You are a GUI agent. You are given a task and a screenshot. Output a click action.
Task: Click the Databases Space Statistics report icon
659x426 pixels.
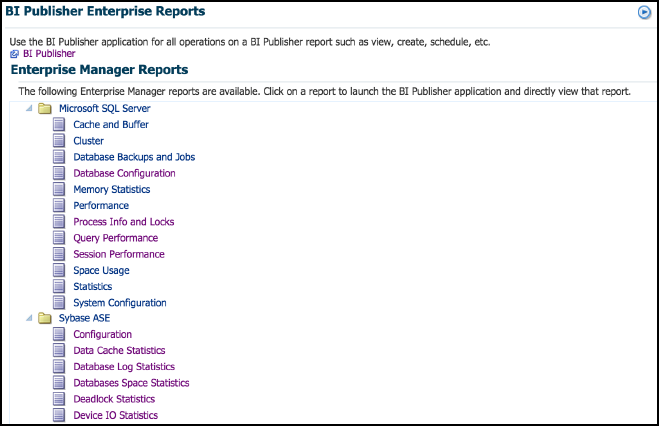tap(59, 383)
